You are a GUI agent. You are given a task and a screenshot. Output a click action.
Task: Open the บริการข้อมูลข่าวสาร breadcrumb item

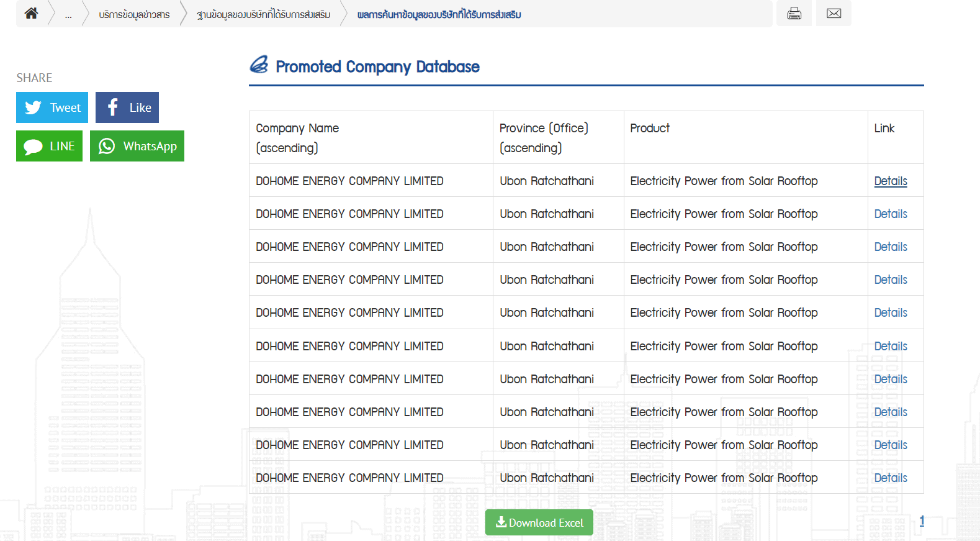pos(134,15)
